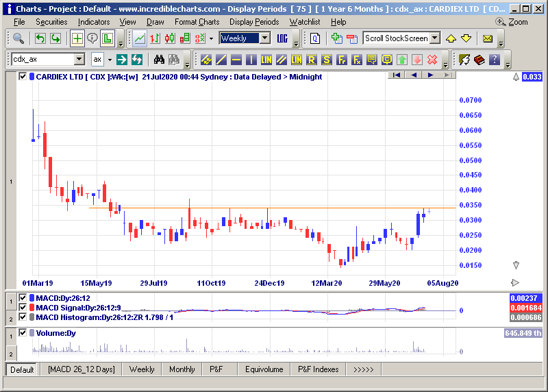Switch to the P&F Indexes tab
548x392 pixels.
click(319, 369)
